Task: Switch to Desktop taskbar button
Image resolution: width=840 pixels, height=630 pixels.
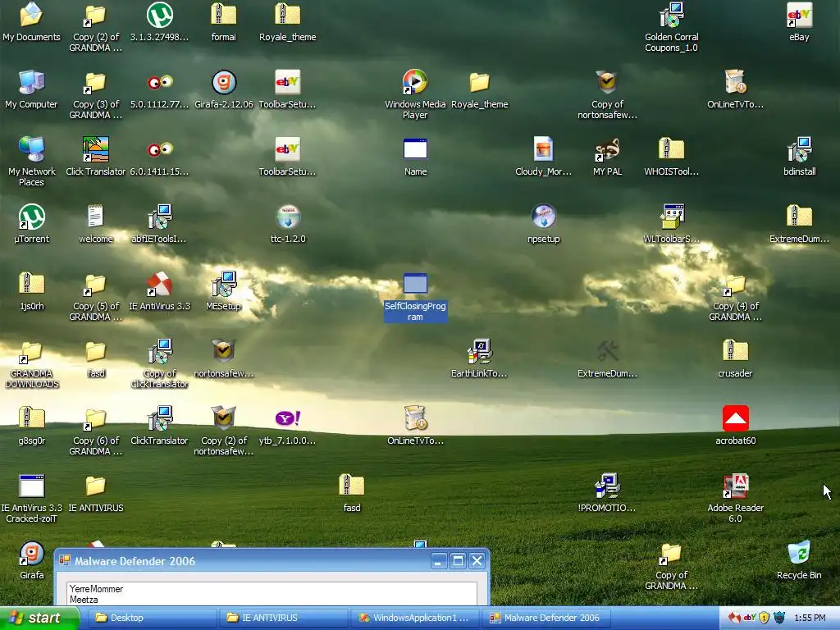Action: click(153, 619)
